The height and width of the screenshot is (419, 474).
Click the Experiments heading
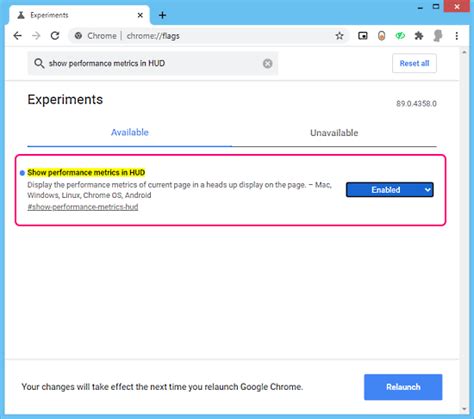click(65, 99)
